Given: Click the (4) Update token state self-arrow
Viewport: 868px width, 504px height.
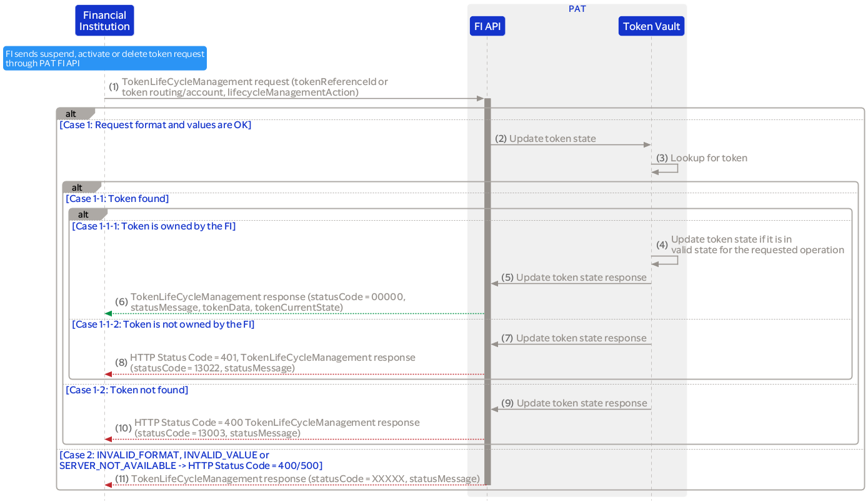Looking at the screenshot, I should pyautogui.click(x=666, y=260).
